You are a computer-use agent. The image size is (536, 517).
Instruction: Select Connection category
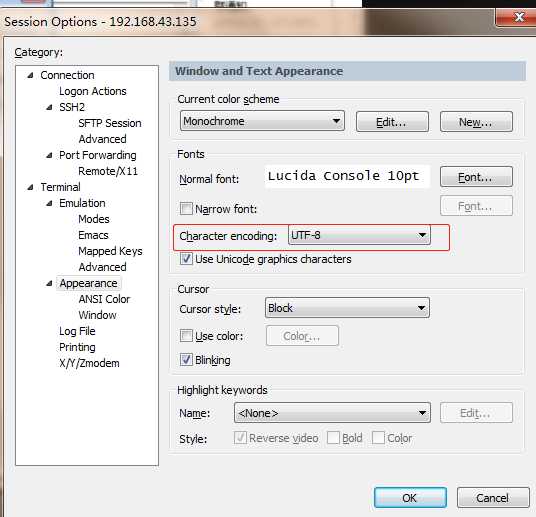pyautogui.click(x=67, y=75)
